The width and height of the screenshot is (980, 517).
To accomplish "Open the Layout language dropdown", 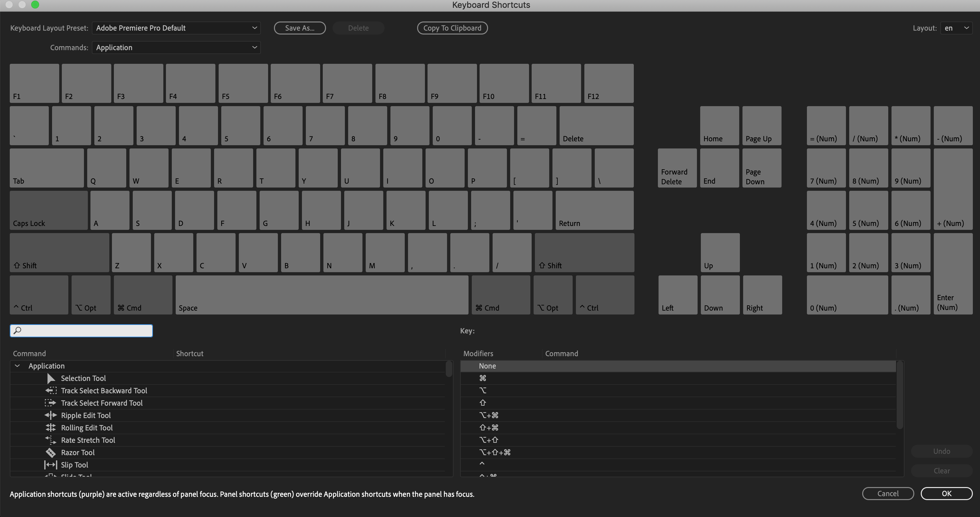I will [x=957, y=28].
